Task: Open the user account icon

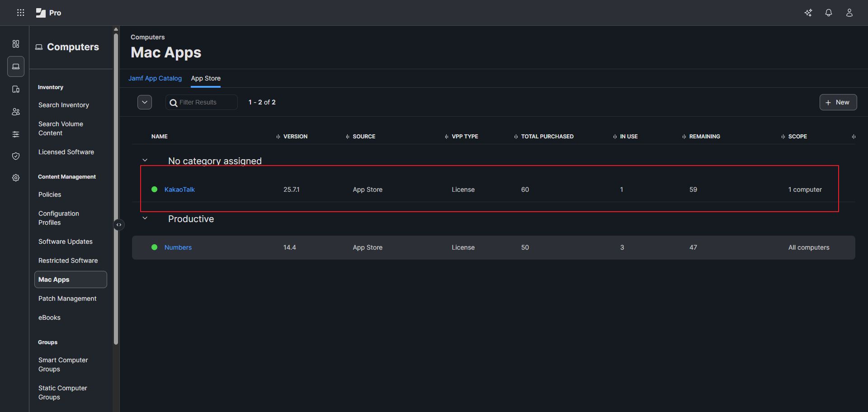Action: pyautogui.click(x=849, y=13)
